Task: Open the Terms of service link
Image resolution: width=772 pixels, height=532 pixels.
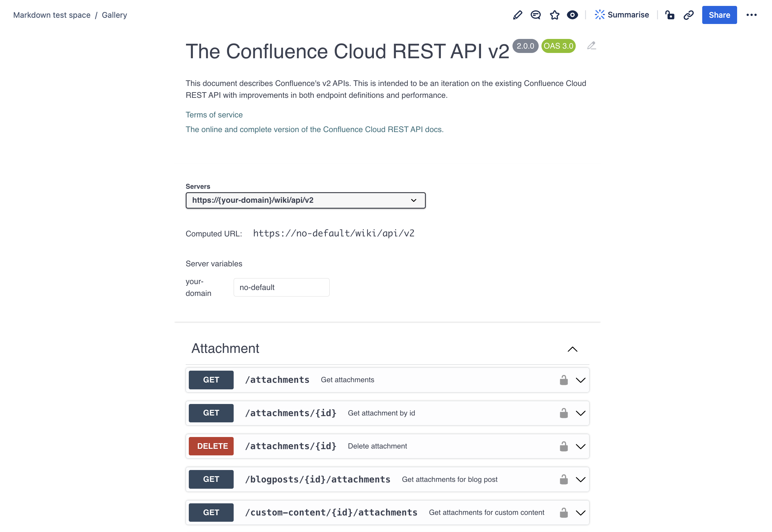Action: click(214, 115)
